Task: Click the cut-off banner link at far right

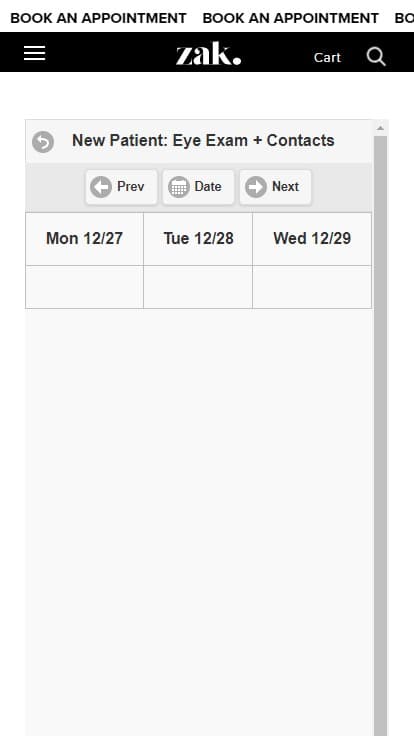Action: pos(404,18)
